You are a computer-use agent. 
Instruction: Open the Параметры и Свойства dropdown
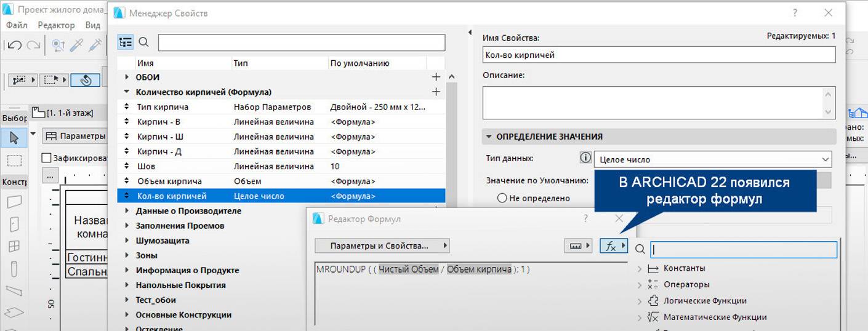[382, 246]
